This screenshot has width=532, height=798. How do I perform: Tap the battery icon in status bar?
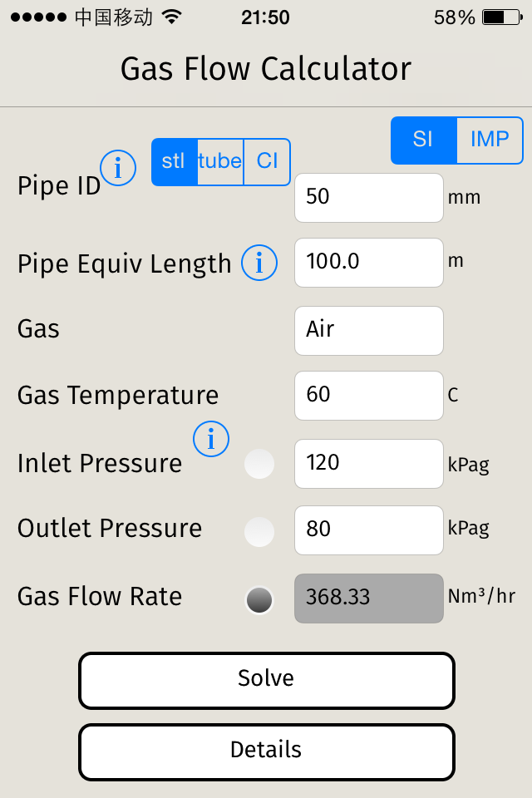pyautogui.click(x=505, y=17)
